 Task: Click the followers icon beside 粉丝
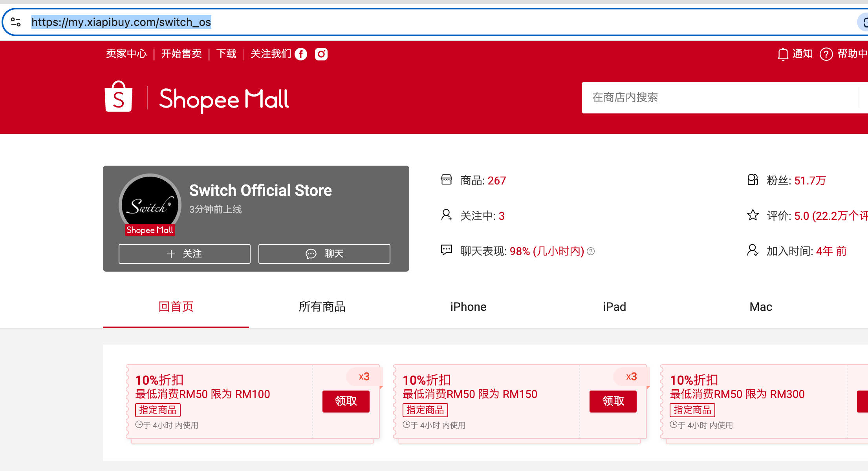coord(753,180)
